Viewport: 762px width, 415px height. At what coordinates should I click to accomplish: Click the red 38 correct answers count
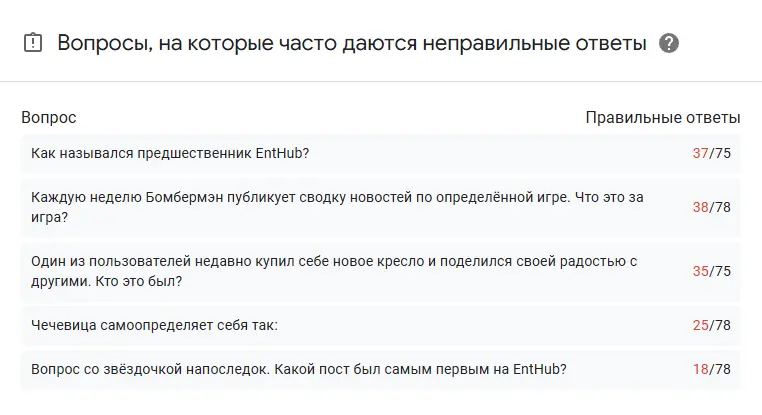[x=700, y=207]
